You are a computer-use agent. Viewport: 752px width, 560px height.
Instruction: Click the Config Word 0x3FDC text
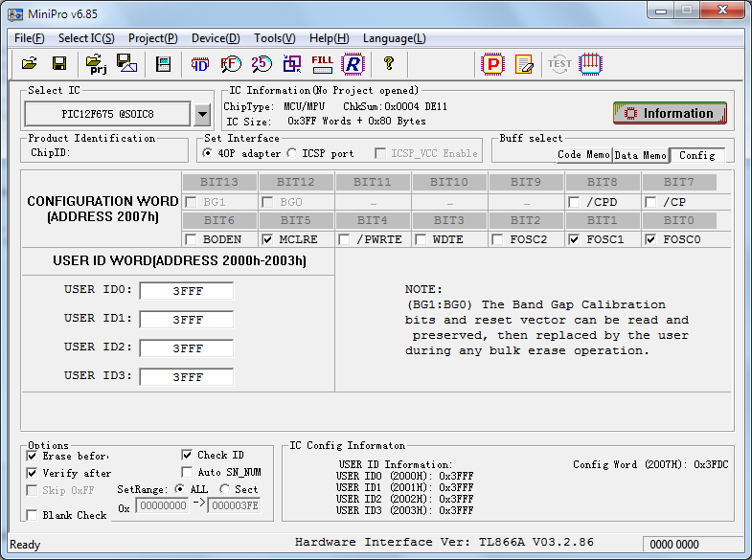click(650, 464)
